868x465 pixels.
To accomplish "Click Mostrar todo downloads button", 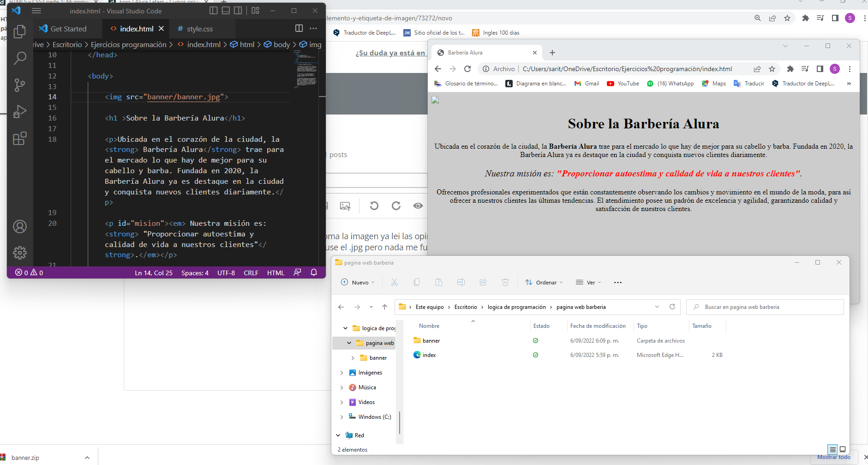I will (x=833, y=457).
